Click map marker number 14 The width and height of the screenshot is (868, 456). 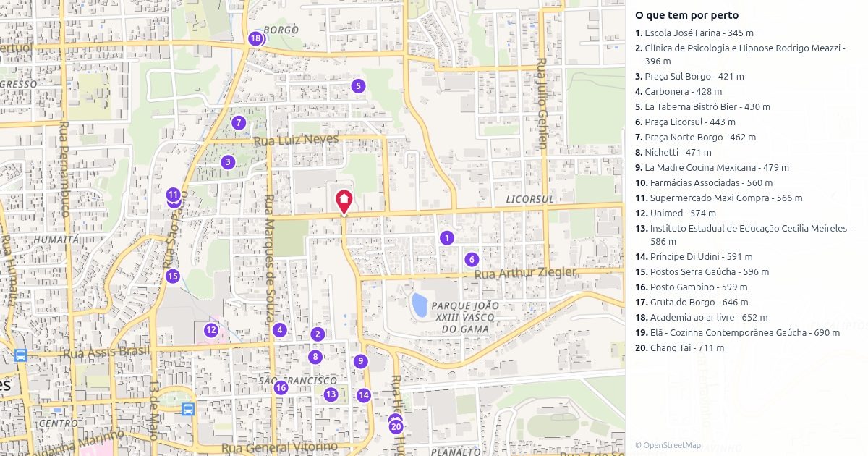pos(364,395)
